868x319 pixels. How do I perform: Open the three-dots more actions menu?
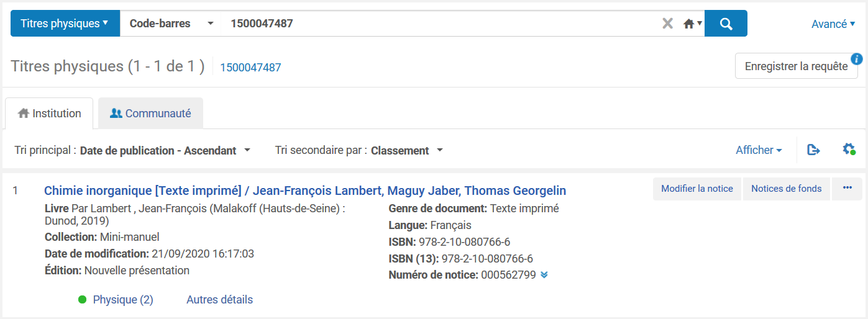click(x=847, y=189)
